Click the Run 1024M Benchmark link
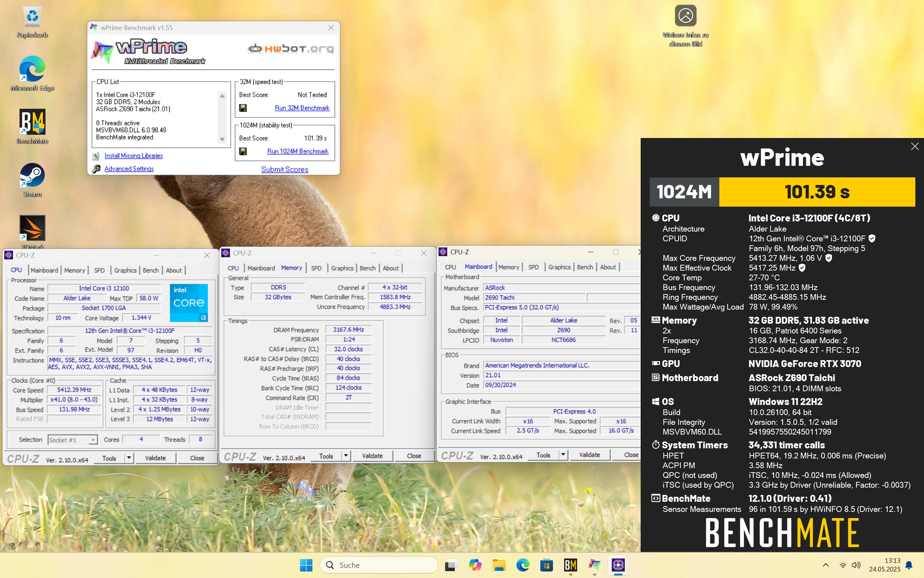The width and height of the screenshot is (924, 578). click(x=298, y=151)
